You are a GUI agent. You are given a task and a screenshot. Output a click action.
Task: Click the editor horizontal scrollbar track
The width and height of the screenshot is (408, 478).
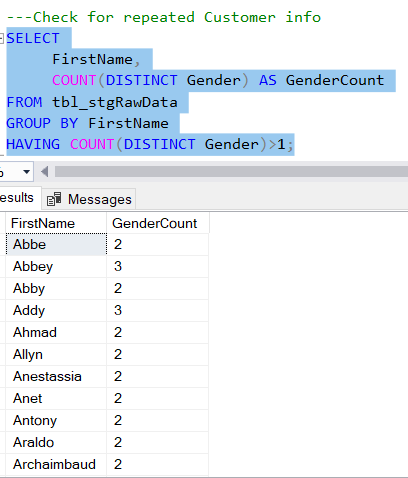coord(231,172)
